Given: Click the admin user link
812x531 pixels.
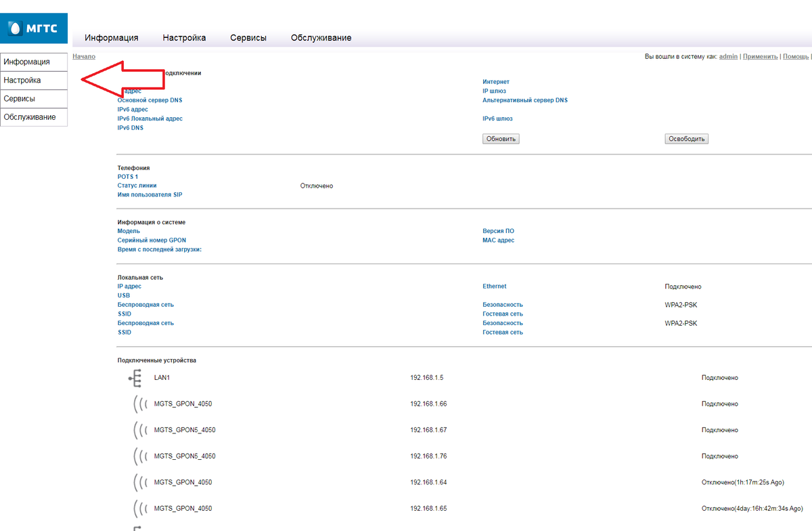Looking at the screenshot, I should pos(728,56).
